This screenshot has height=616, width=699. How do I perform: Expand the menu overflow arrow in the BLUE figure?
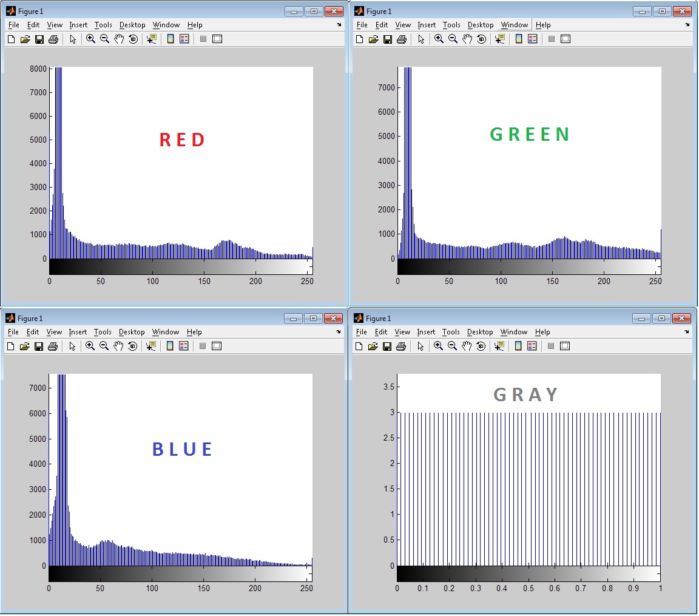click(x=338, y=331)
